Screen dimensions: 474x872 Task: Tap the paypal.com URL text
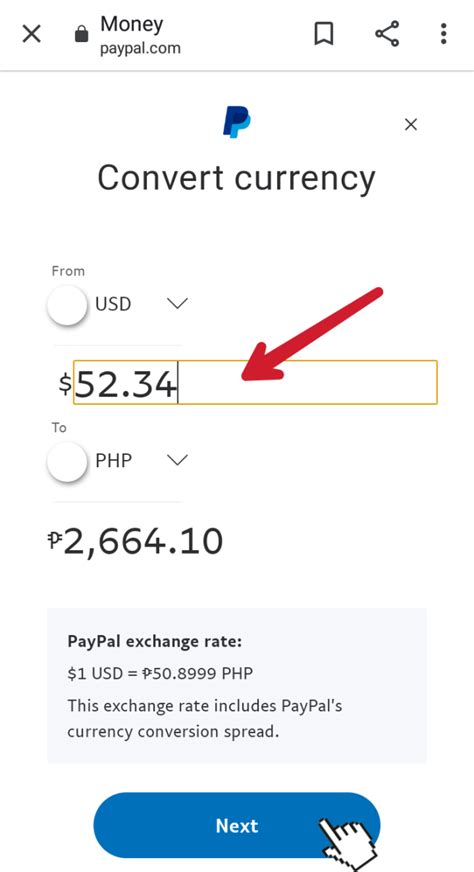(140, 48)
